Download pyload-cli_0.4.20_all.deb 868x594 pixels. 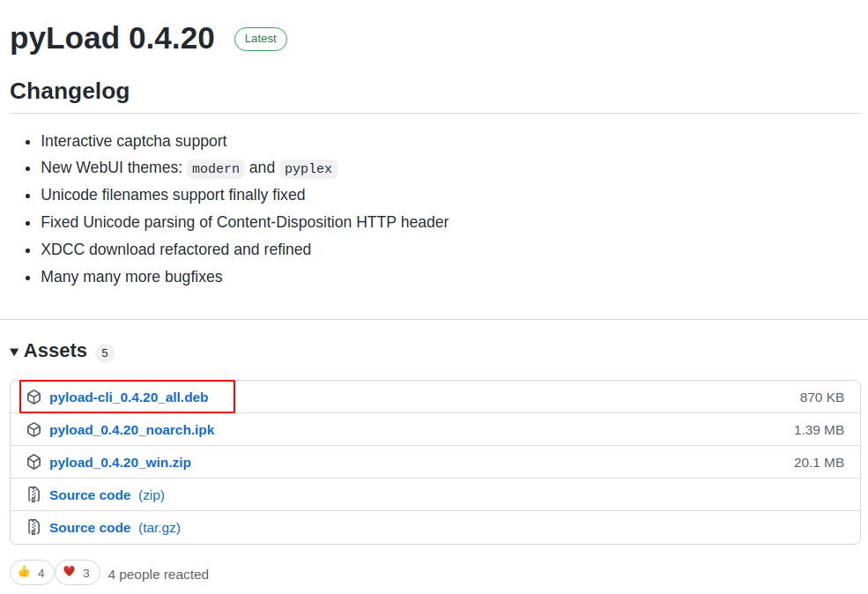[129, 397]
